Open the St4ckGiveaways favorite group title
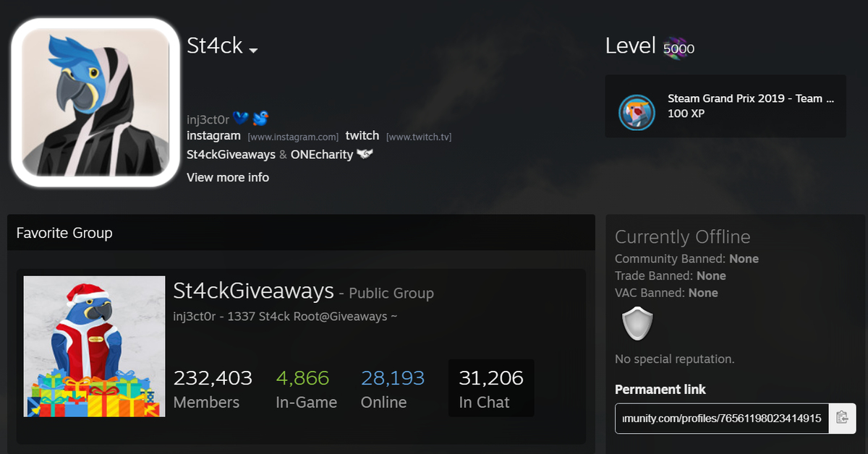This screenshot has height=454, width=868. [254, 291]
